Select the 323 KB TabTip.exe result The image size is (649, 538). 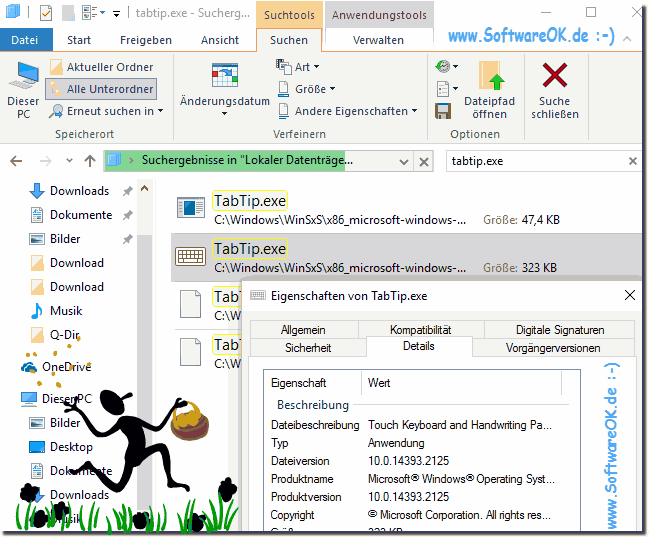tap(406, 257)
